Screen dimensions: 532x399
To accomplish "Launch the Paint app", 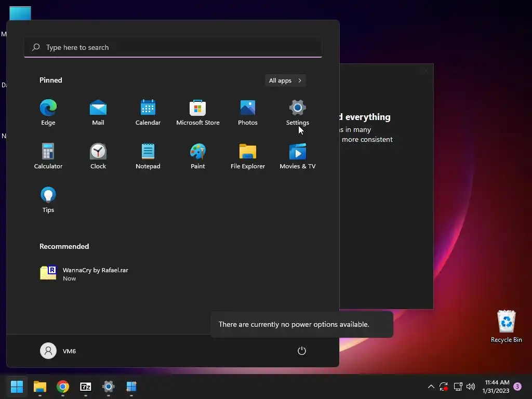I will (x=198, y=156).
